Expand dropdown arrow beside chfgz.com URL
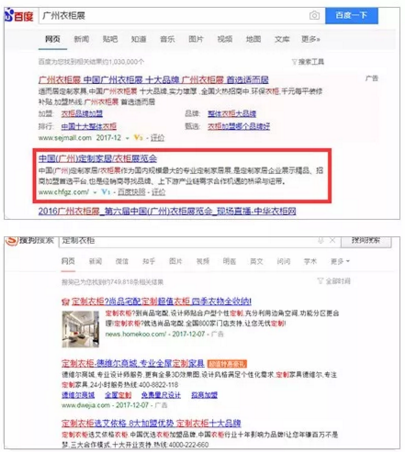This screenshot has height=452, width=405. pos(95,192)
